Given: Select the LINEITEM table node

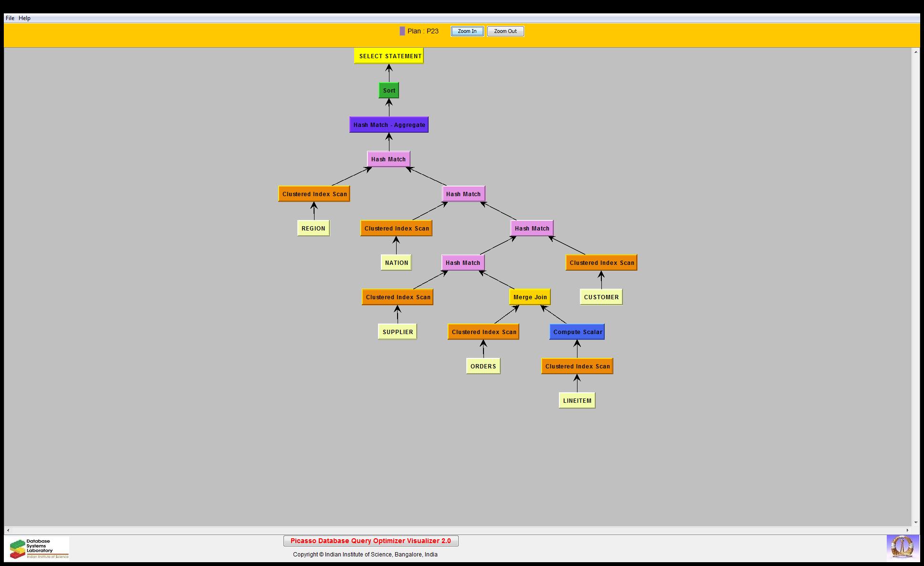Looking at the screenshot, I should 577,400.
